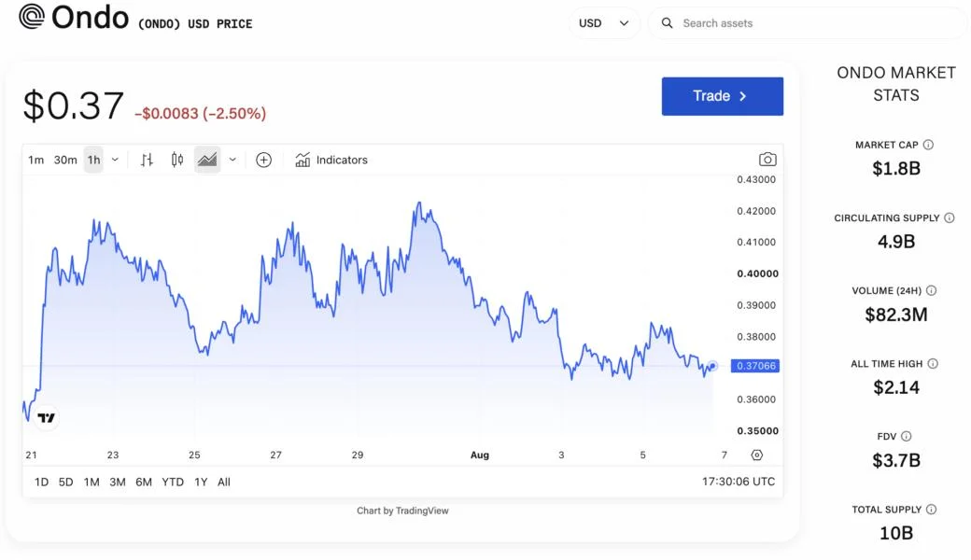Select the bar chart style icon
Screen dimensions: 971x560
coord(147,161)
